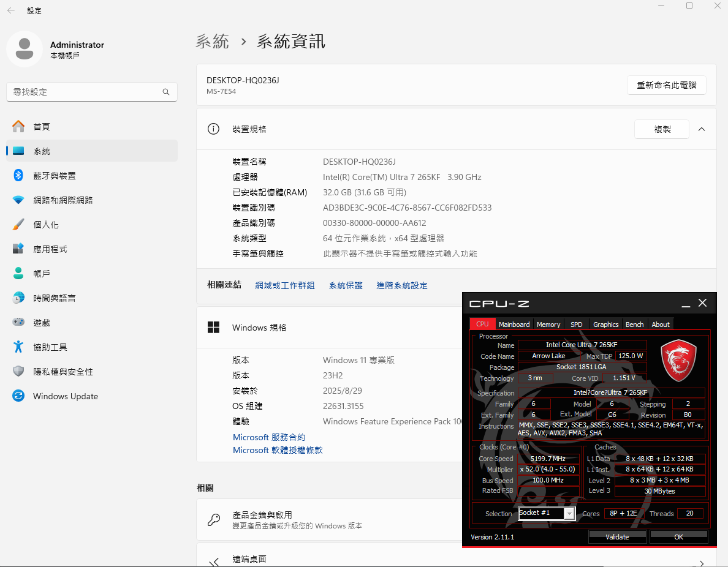Click the Validate button in CPU-Z
This screenshot has height=567, width=728.
[x=617, y=537]
